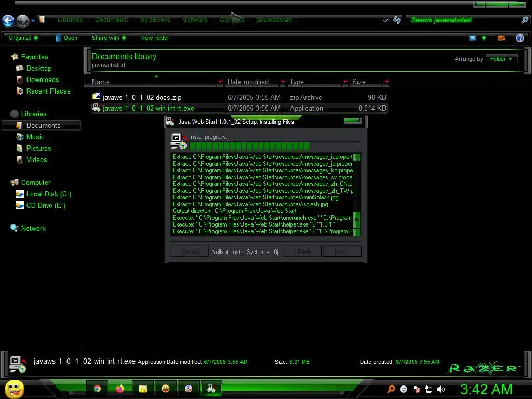Select Software in the breadcrumb path
The width and height of the screenshot is (532, 399).
[195, 20]
